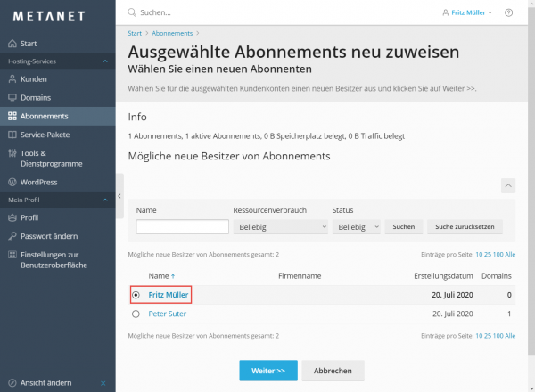The width and height of the screenshot is (535, 392).
Task: Open the Fritz Müller user menu
Action: click(467, 13)
